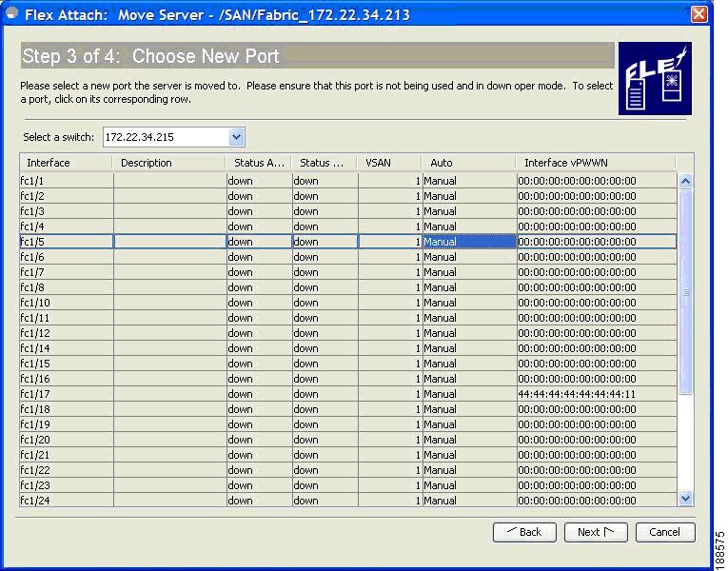Sort by Status ... column header
This screenshot has height=571, width=728.
point(324,163)
